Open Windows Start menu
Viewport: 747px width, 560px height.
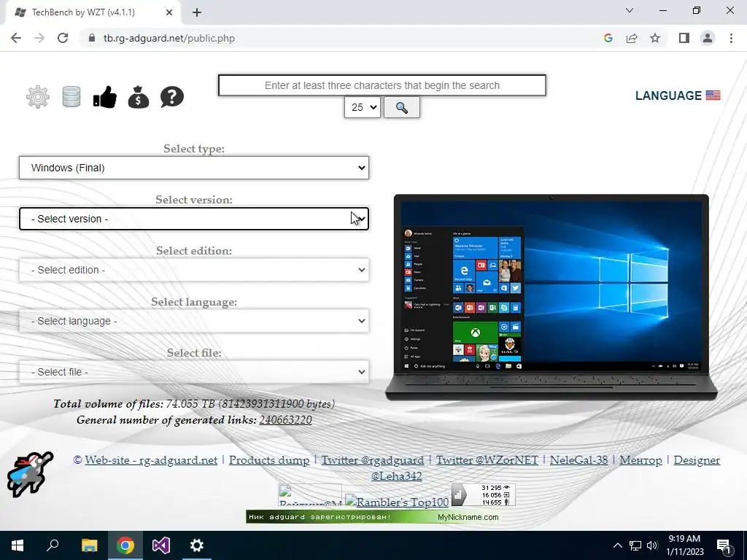[18, 545]
